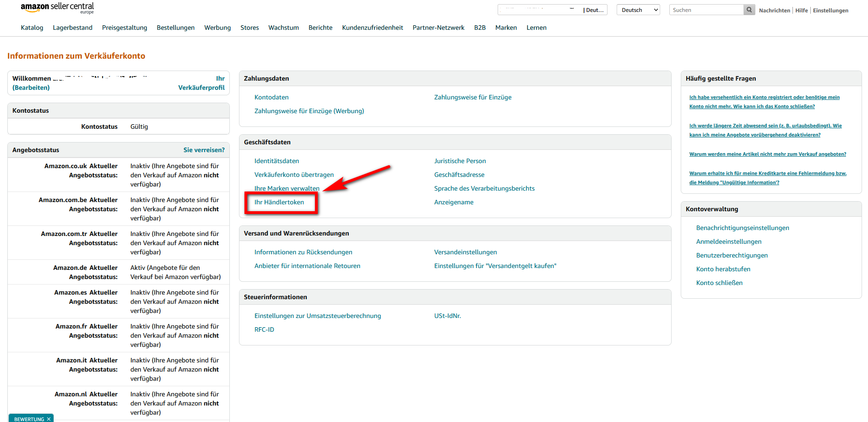Open Benachrichtigungseinstellungen link
Image resolution: width=868 pixels, height=422 pixels.
[743, 228]
